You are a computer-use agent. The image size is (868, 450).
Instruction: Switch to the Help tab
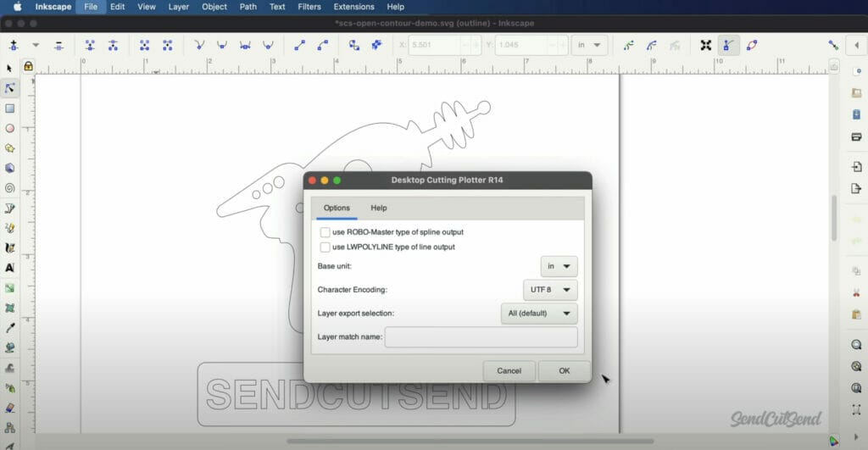(x=379, y=208)
